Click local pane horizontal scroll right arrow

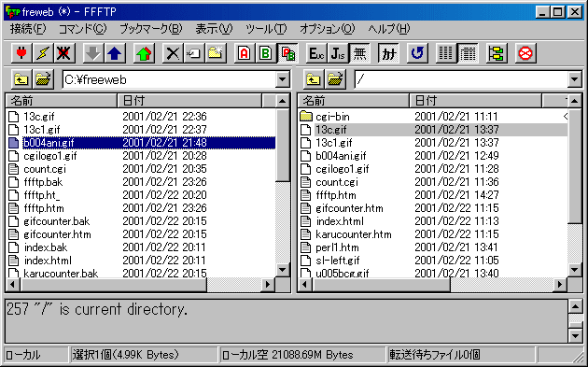point(267,285)
